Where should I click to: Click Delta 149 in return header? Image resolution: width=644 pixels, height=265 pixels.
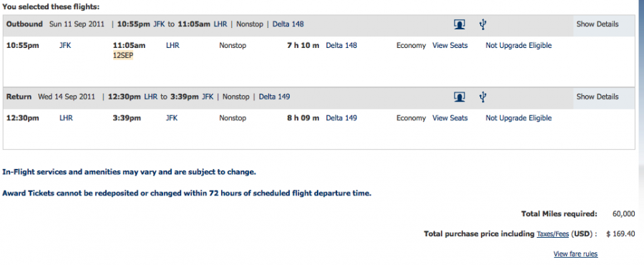(x=274, y=97)
